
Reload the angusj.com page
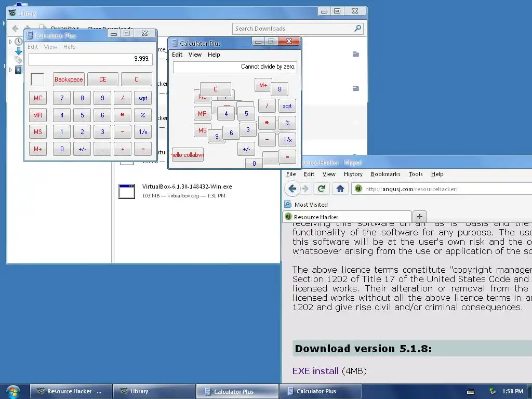tap(321, 189)
